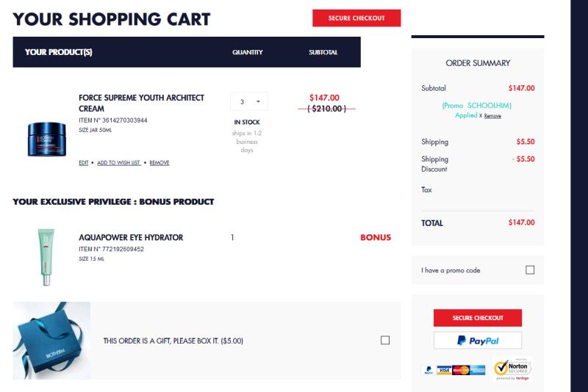Pay with the PayPal button

(x=477, y=341)
